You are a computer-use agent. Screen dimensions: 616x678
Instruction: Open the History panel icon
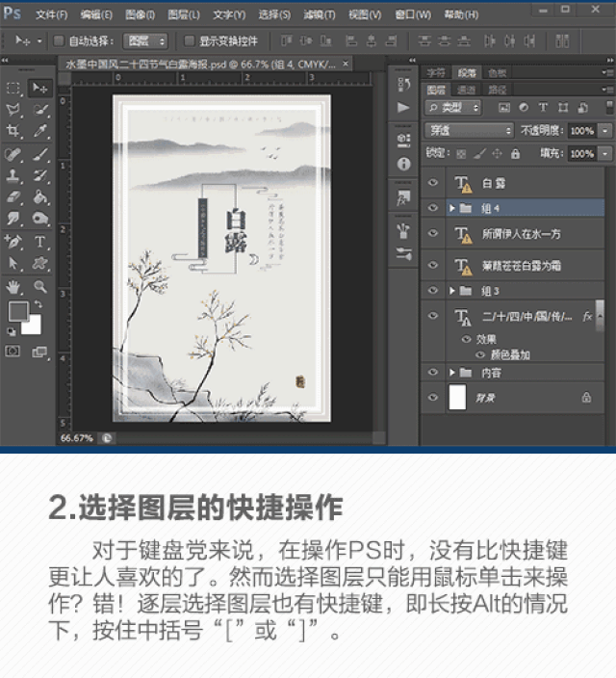403,85
